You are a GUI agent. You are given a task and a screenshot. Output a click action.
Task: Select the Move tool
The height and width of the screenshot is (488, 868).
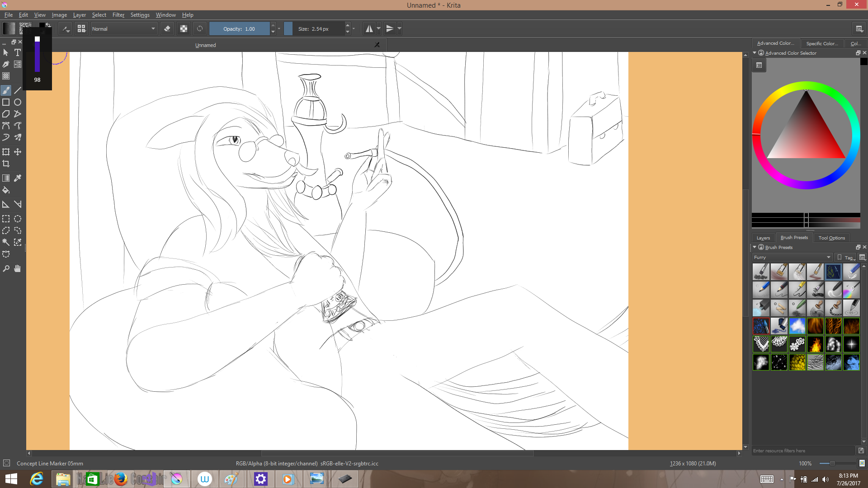tap(18, 152)
